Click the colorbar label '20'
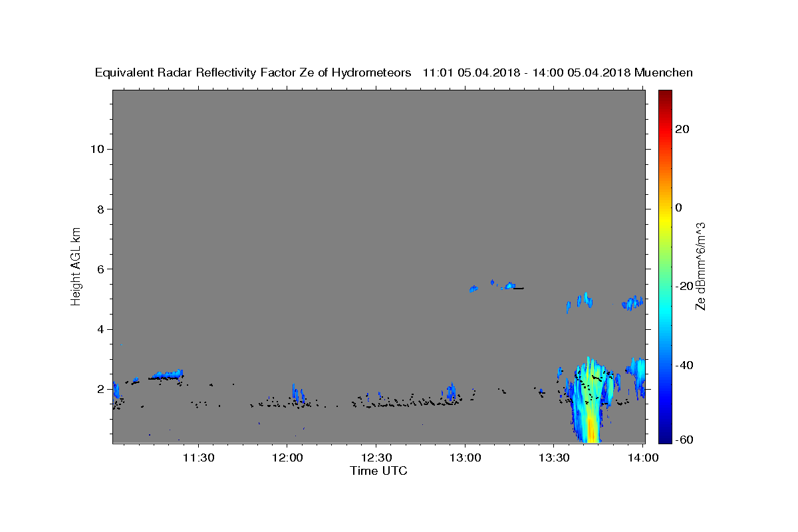798x532 pixels. [x=682, y=129]
